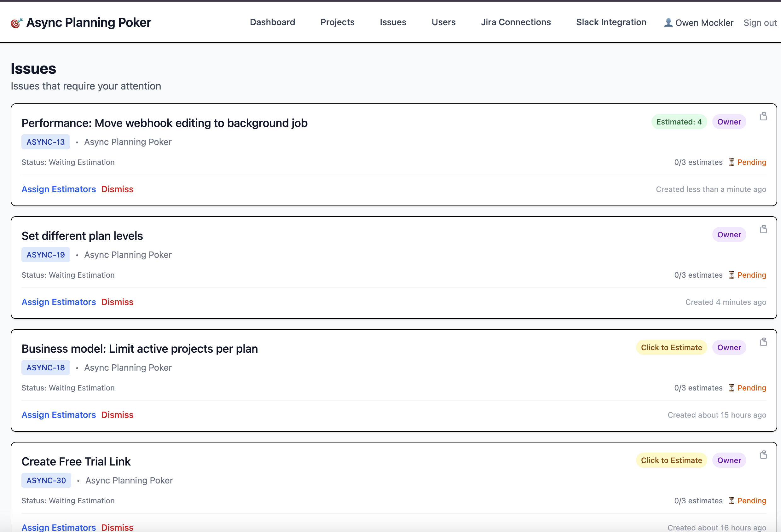Click the Estimated: 4 badge on ASYNC-13
Screen dimensions: 781x532
[679, 122]
